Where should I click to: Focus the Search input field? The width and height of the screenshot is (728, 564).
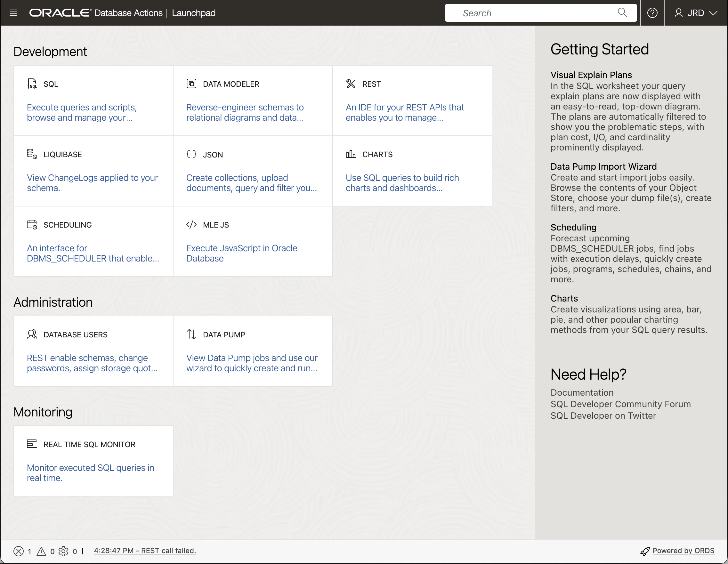[x=541, y=13]
